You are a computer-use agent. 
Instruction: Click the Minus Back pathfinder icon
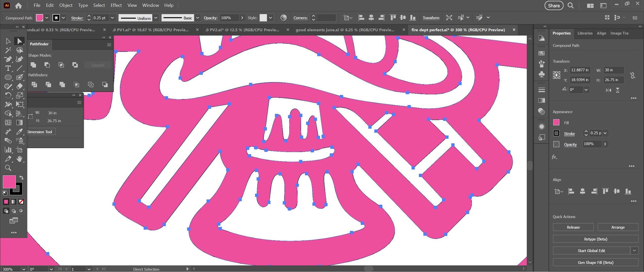coord(105,85)
